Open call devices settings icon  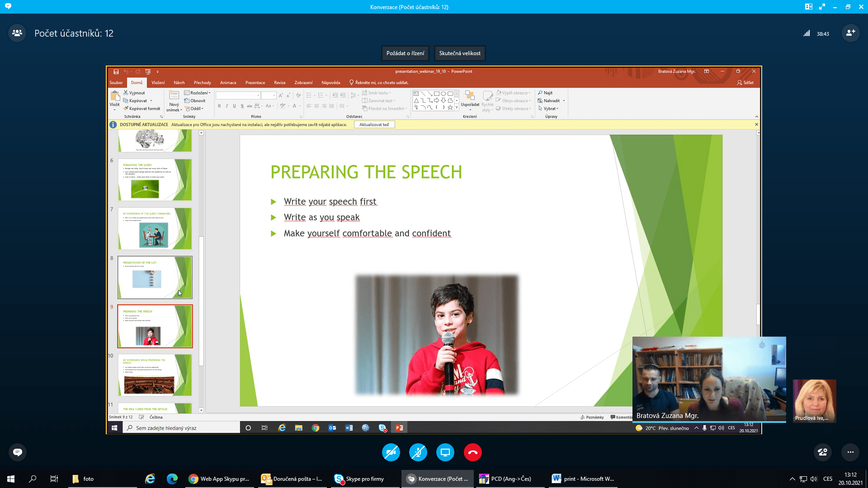[822, 452]
